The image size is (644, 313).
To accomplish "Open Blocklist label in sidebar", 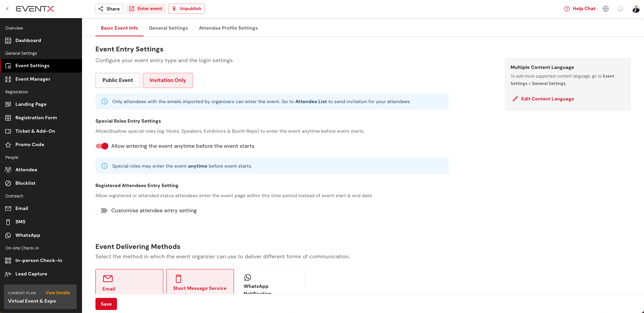I will tap(26, 183).
